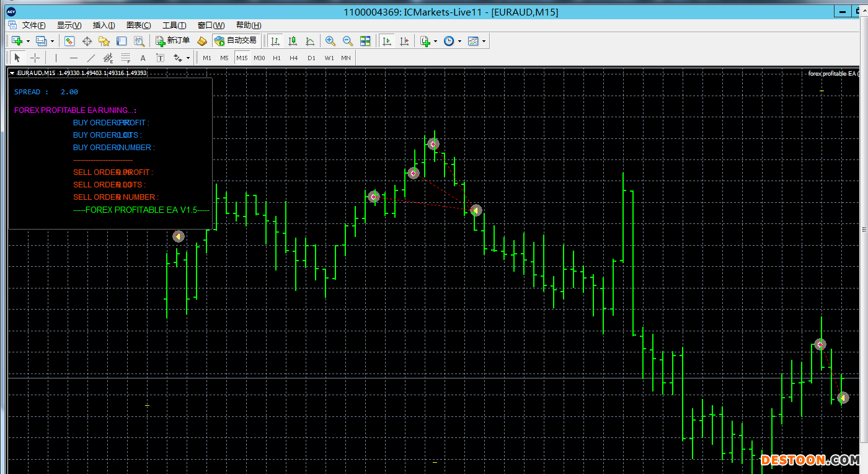Select the Text tool A icon
The height and width of the screenshot is (474, 868).
143,58
